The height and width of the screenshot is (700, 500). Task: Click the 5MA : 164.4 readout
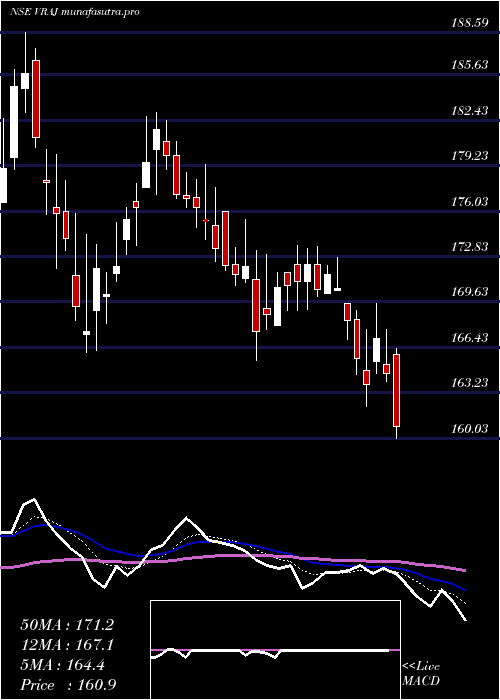click(x=63, y=665)
